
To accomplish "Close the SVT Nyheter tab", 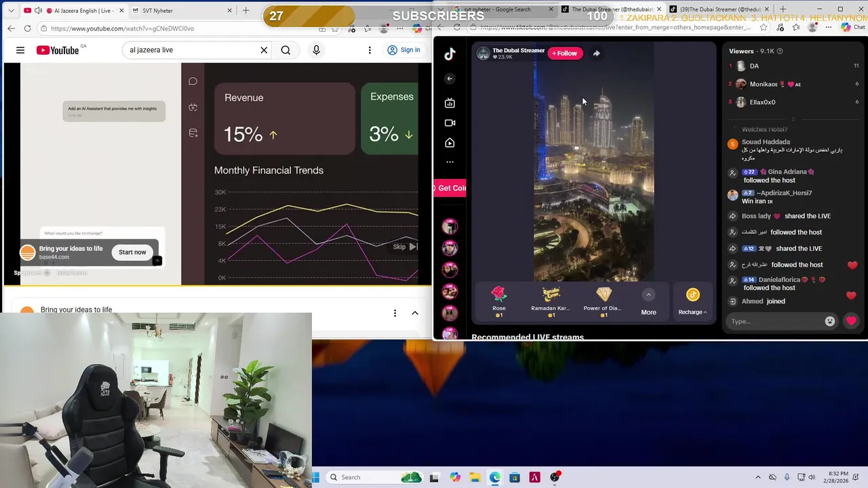I will pos(229,11).
